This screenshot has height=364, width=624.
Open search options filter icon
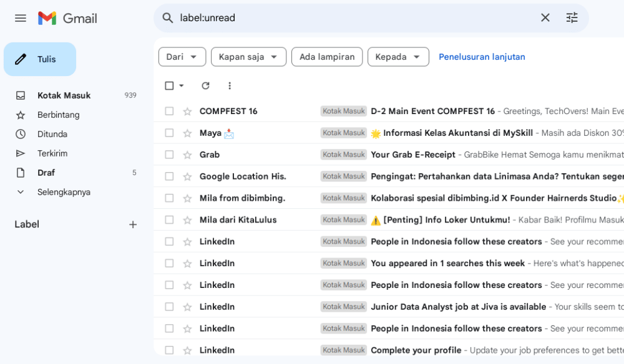tap(572, 17)
